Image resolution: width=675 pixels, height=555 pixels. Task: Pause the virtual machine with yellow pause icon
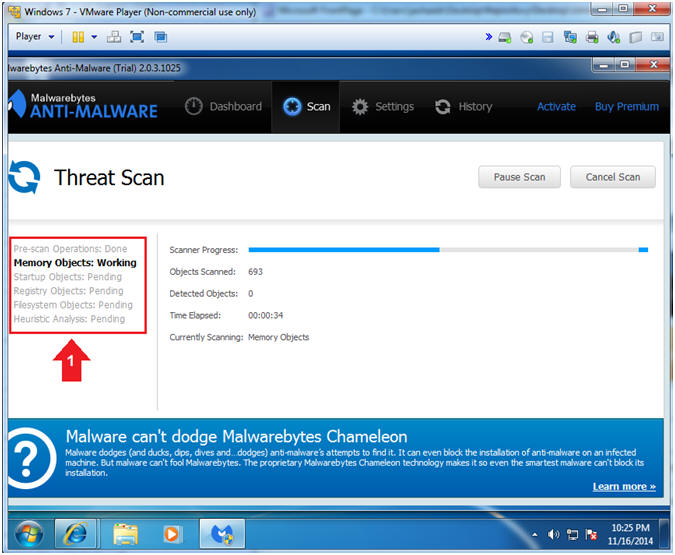coord(78,37)
